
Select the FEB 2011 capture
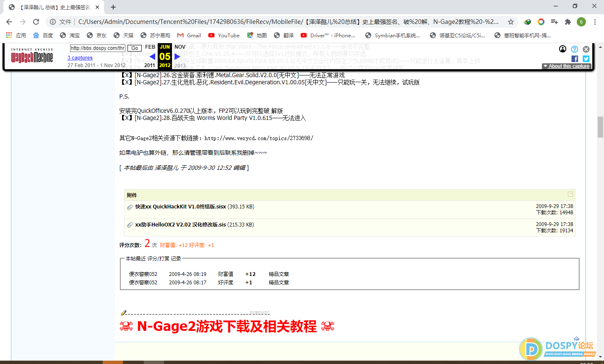pos(150,56)
